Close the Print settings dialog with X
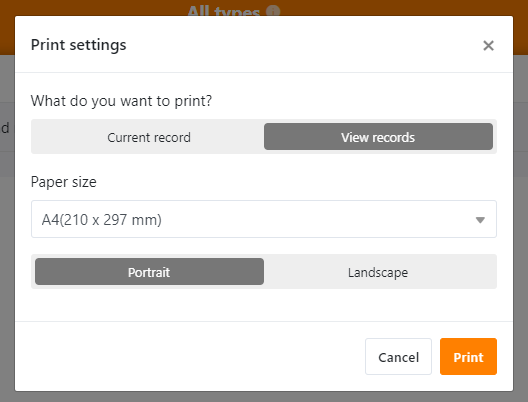The width and height of the screenshot is (528, 402). [488, 45]
